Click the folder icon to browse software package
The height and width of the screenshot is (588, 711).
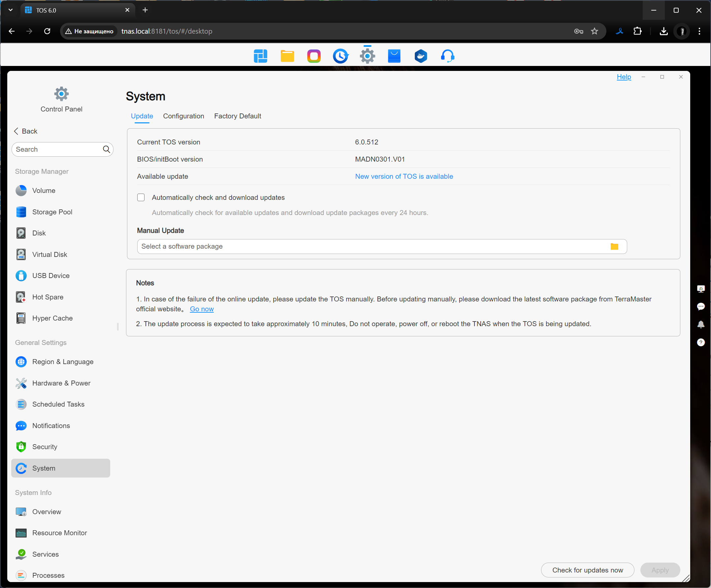[x=614, y=247]
